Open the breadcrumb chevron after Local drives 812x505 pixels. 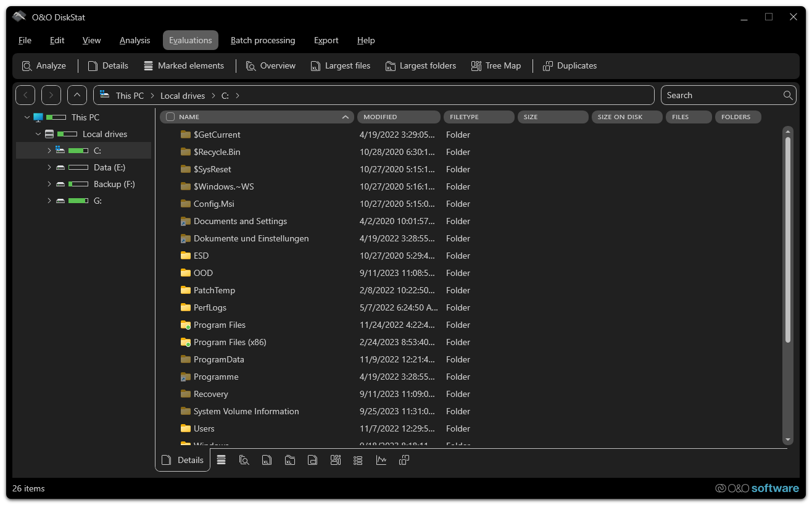(x=213, y=96)
